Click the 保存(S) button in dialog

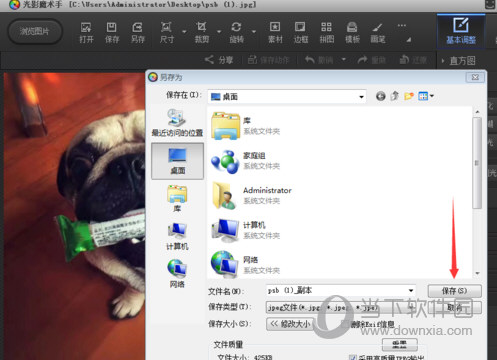[454, 291]
